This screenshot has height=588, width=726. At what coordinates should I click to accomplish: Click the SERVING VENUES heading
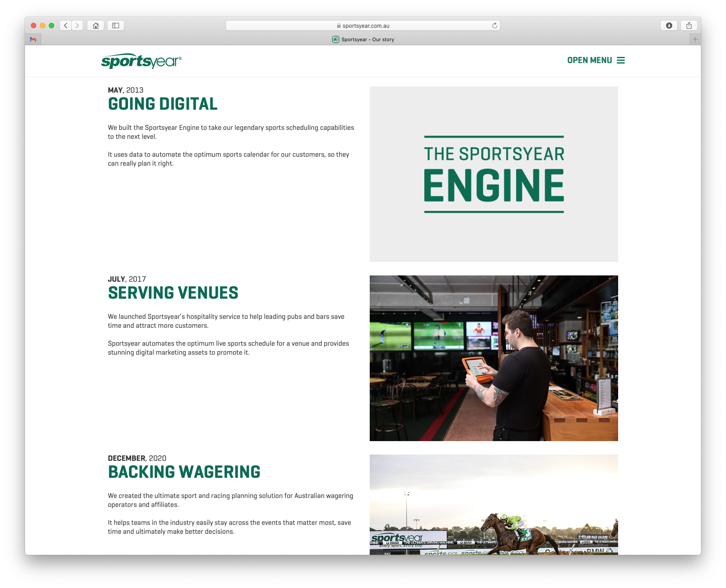pos(173,293)
